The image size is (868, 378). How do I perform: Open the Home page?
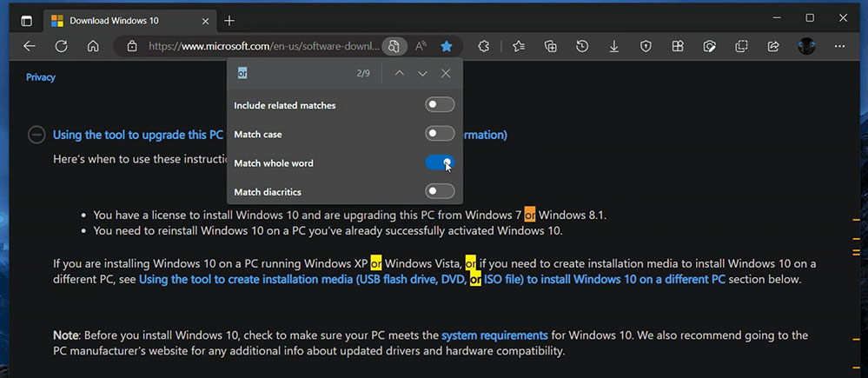(x=93, y=46)
